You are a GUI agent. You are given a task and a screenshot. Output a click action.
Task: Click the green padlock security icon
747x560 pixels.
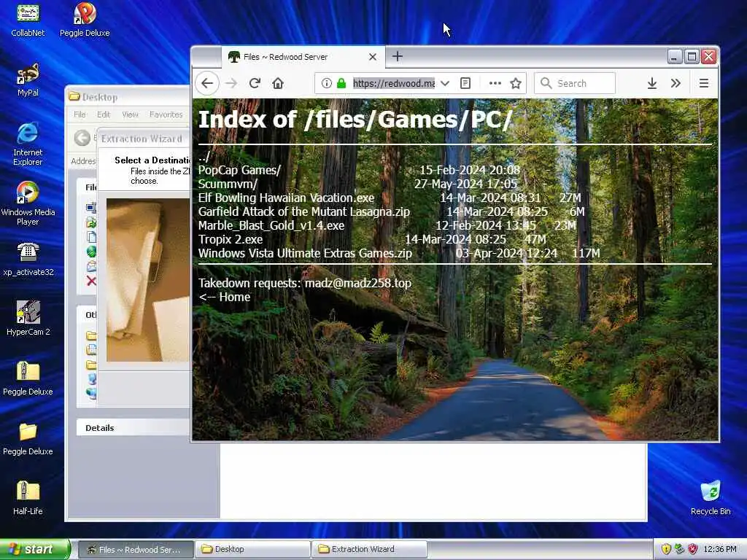(x=341, y=83)
